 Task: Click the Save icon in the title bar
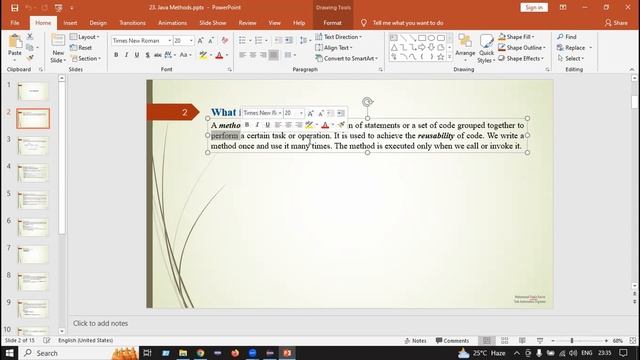[15, 8]
